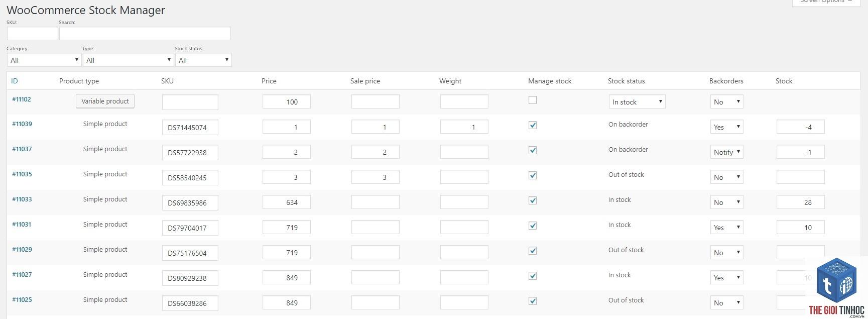Uncheck Manage stock for product #11025

click(x=533, y=301)
